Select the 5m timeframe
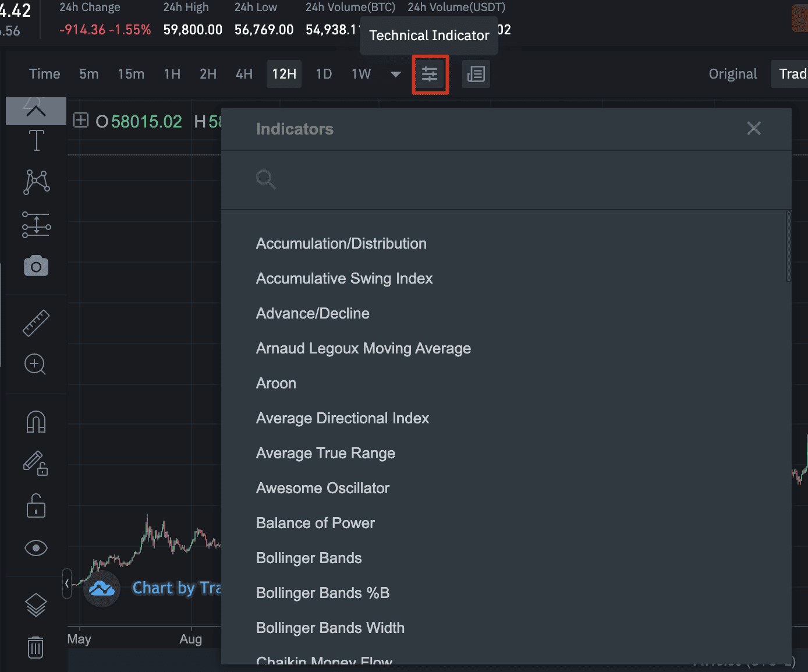 (89, 74)
